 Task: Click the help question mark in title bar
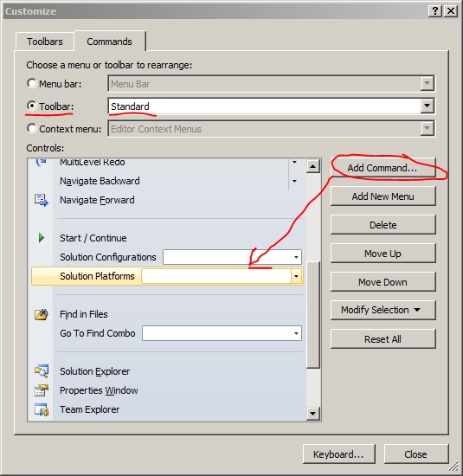pos(434,11)
